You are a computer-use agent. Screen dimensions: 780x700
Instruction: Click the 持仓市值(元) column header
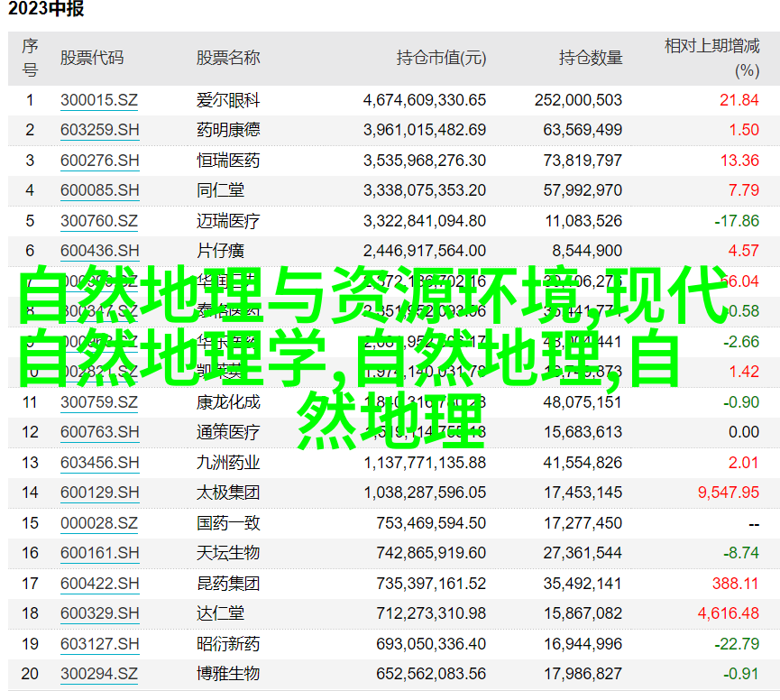(441, 59)
